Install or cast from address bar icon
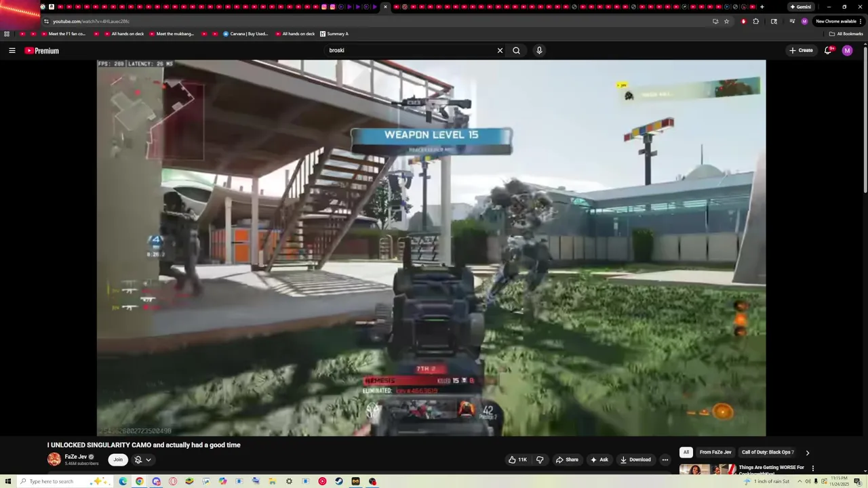This screenshot has height=488, width=868. point(715,21)
